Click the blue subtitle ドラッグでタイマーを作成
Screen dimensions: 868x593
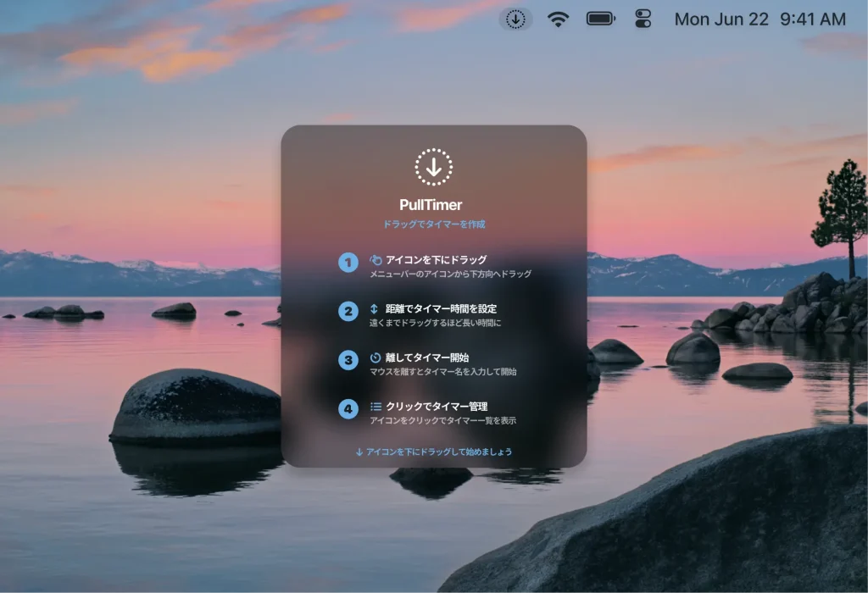(434, 224)
